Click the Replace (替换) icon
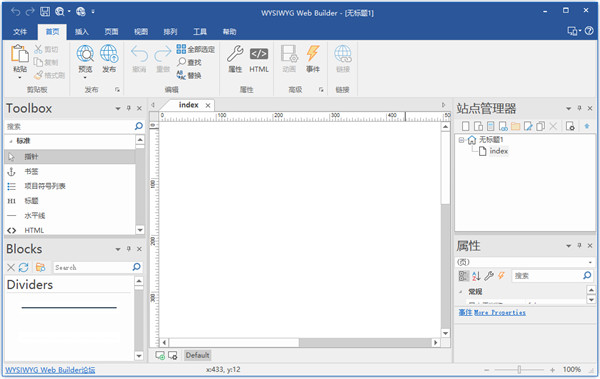This screenshot has height=379, width=600. click(181, 75)
